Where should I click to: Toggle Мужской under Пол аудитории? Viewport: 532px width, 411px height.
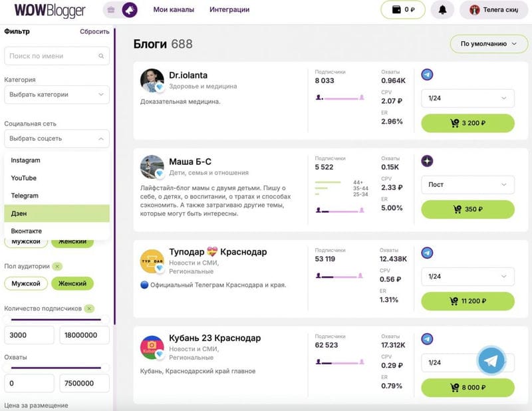pos(26,283)
